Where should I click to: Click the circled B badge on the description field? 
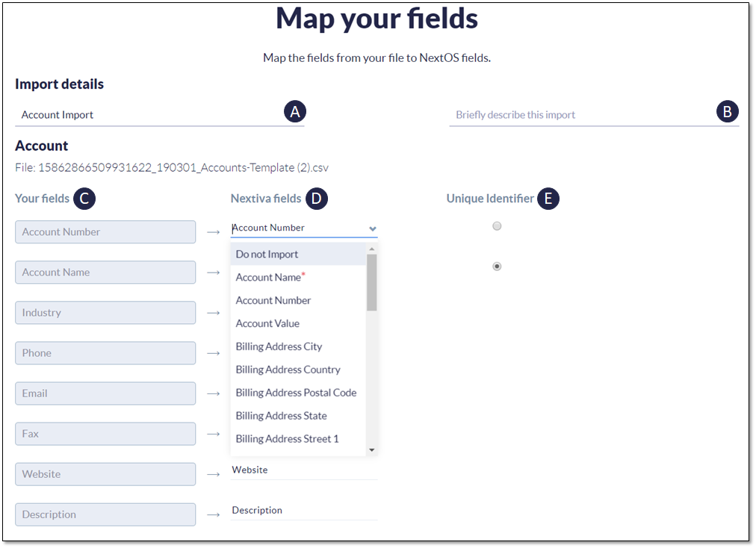click(x=727, y=110)
